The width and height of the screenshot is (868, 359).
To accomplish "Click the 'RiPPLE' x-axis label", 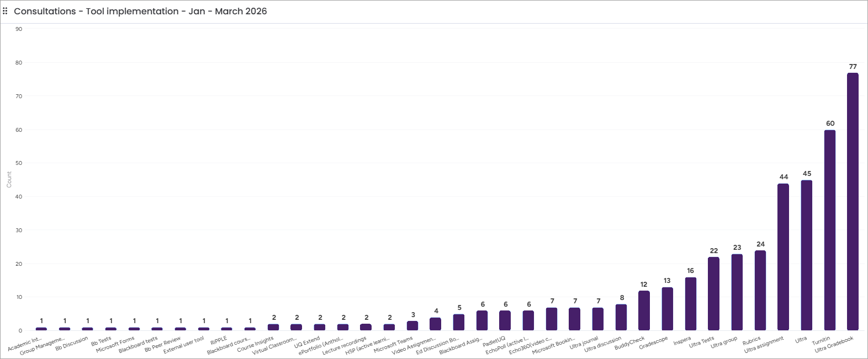I will (219, 341).
